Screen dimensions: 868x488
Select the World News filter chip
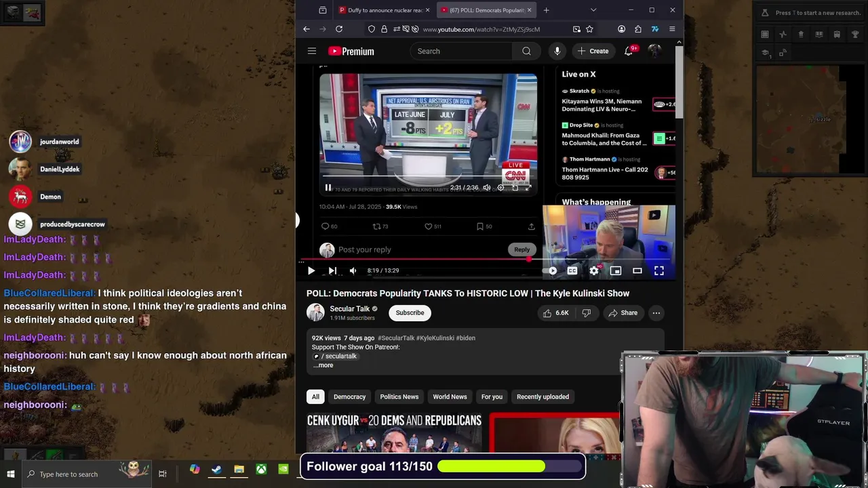pos(450,396)
